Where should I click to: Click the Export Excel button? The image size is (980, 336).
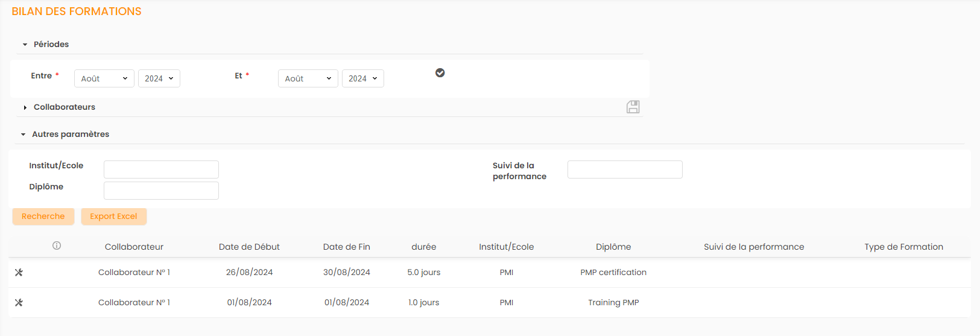[x=113, y=217]
